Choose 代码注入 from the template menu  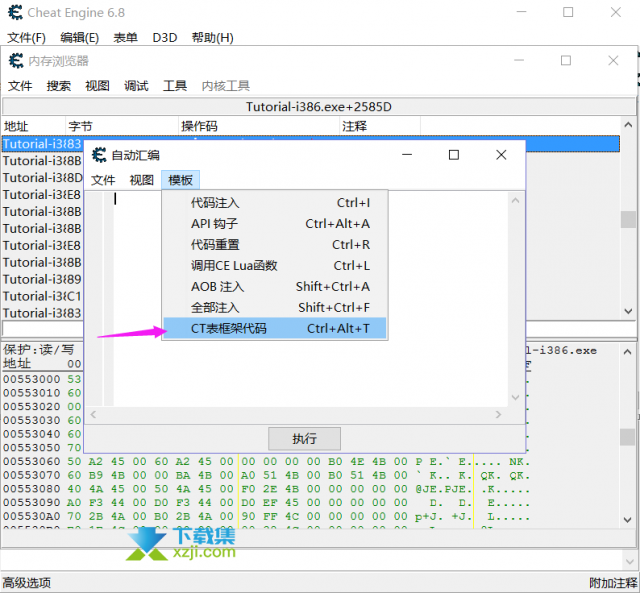pyautogui.click(x=275, y=203)
